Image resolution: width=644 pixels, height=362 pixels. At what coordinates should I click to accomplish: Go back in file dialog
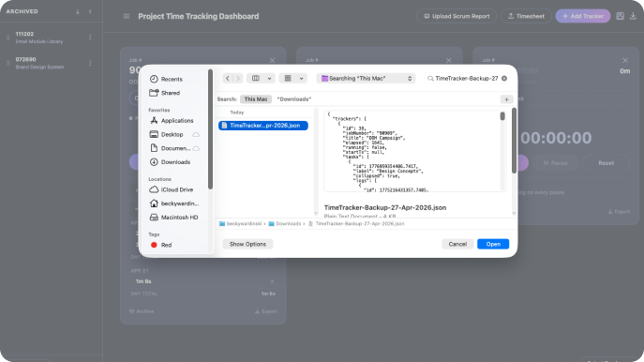[228, 78]
